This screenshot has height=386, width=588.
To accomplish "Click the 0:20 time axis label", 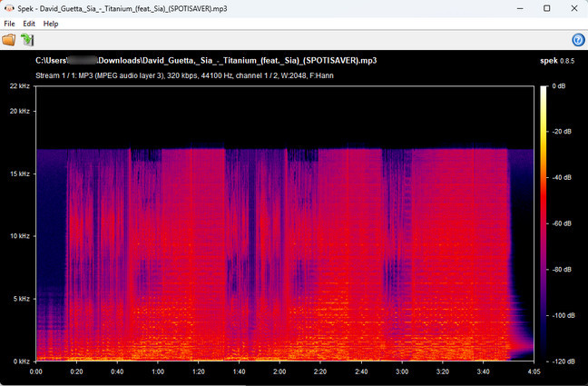I will (x=76, y=371).
